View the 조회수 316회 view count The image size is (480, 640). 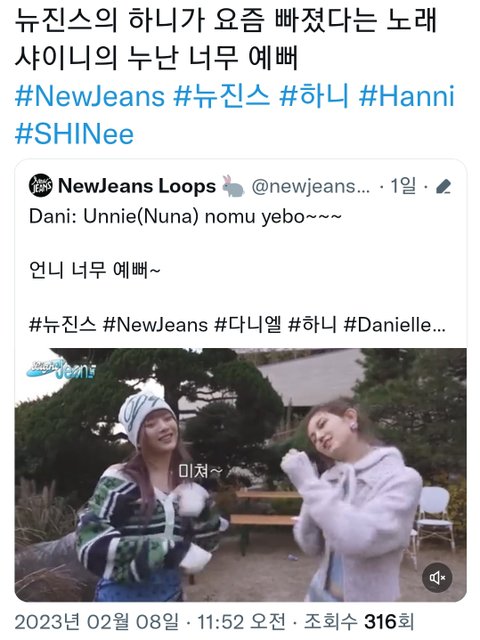359,622
